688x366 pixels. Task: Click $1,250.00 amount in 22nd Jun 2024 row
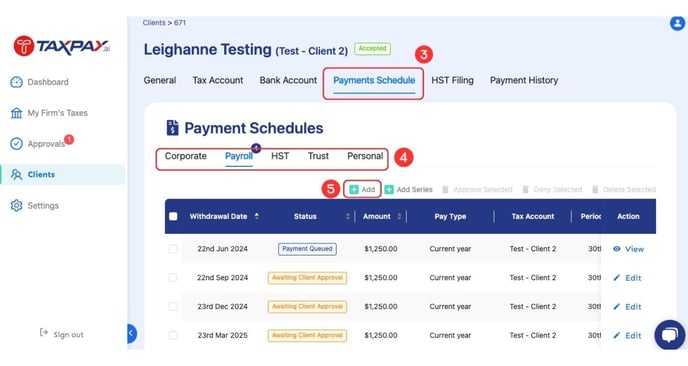pos(381,249)
